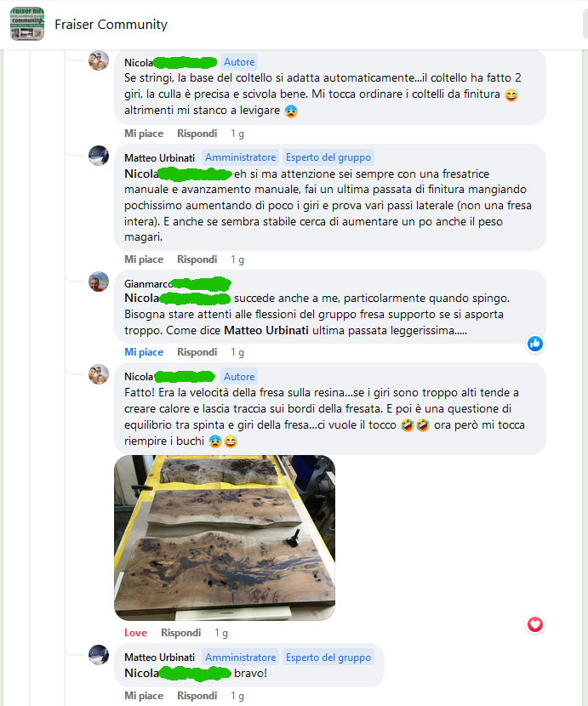Image resolution: width=588 pixels, height=706 pixels.
Task: Open Nicola's profile picture on the first comment
Action: pyautogui.click(x=98, y=60)
